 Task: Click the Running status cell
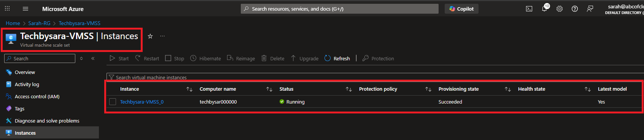click(292, 102)
